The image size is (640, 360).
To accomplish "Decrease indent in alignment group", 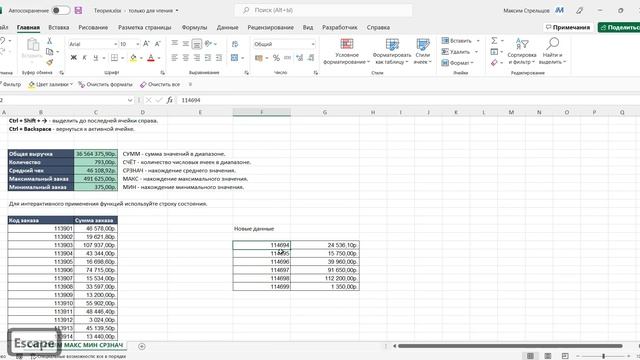I will click(x=208, y=58).
